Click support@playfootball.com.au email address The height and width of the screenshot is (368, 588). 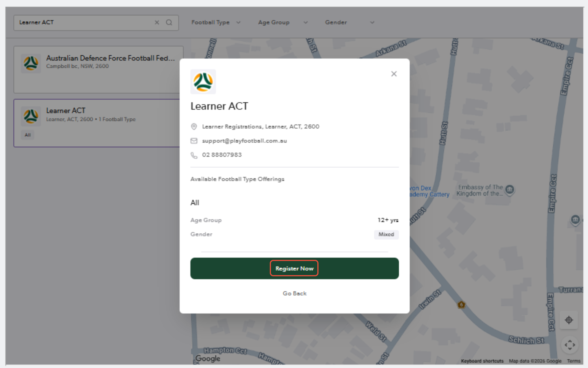[x=244, y=141]
